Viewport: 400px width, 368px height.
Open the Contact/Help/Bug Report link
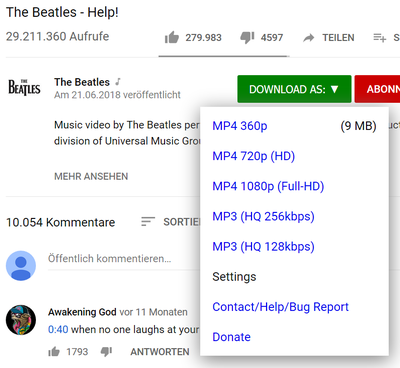(280, 307)
